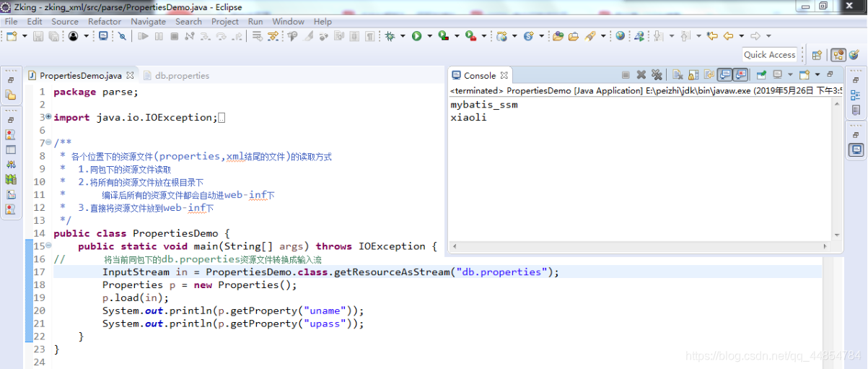The image size is (868, 369).
Task: Click the Remove All Terminated Launches icon
Action: (x=657, y=74)
